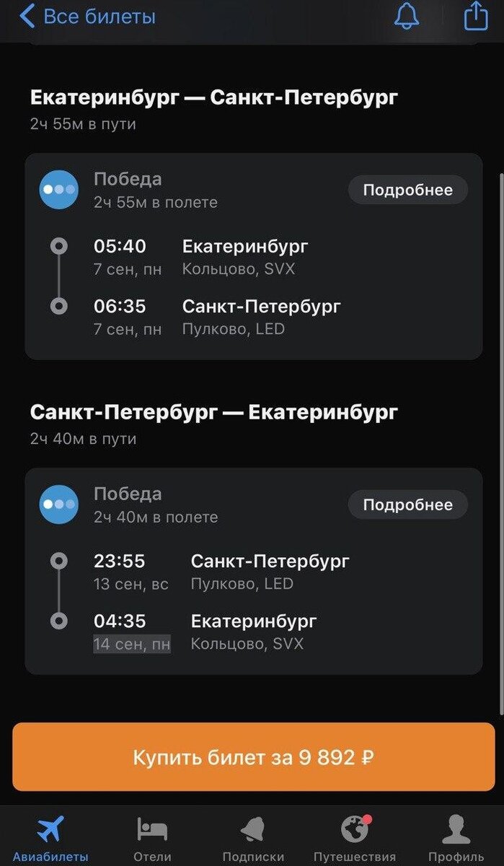Open the Подписки bell icon in bottom bar
This screenshot has height=866, width=504.
click(x=252, y=828)
